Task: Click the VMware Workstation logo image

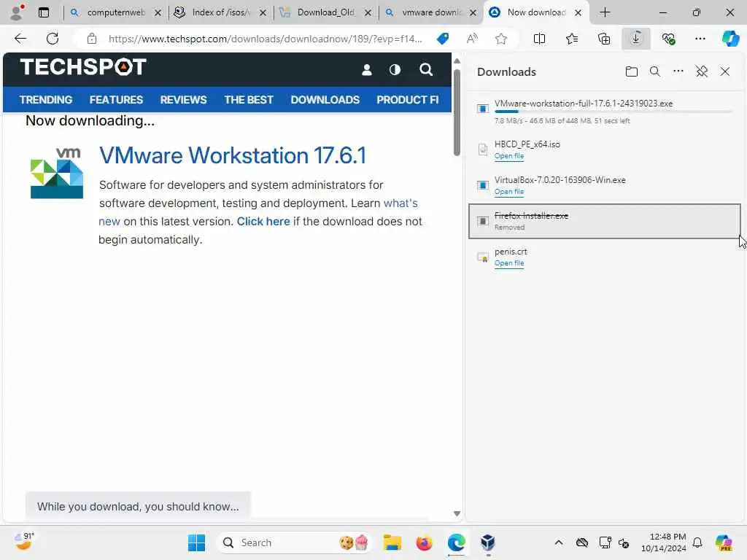Action: coord(57,173)
